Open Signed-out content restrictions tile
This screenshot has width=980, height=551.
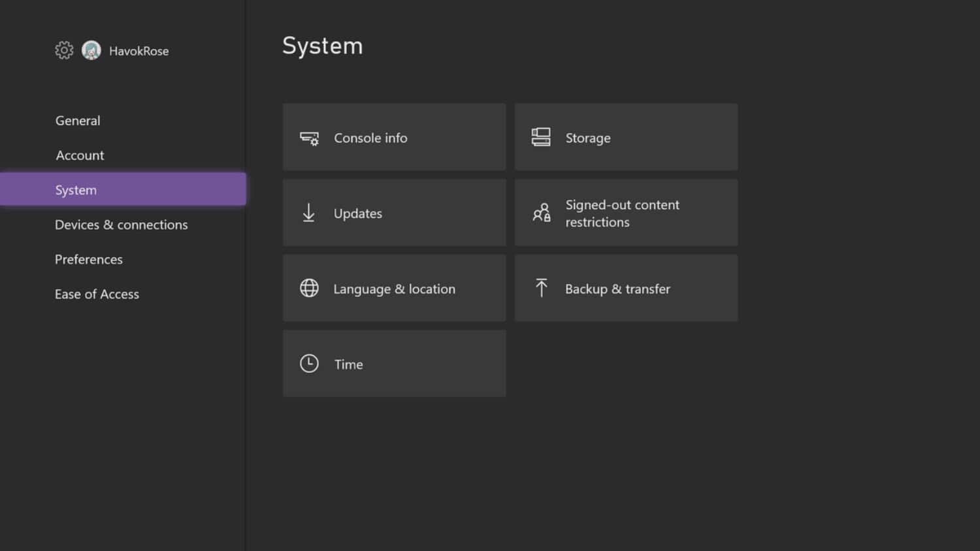(626, 213)
